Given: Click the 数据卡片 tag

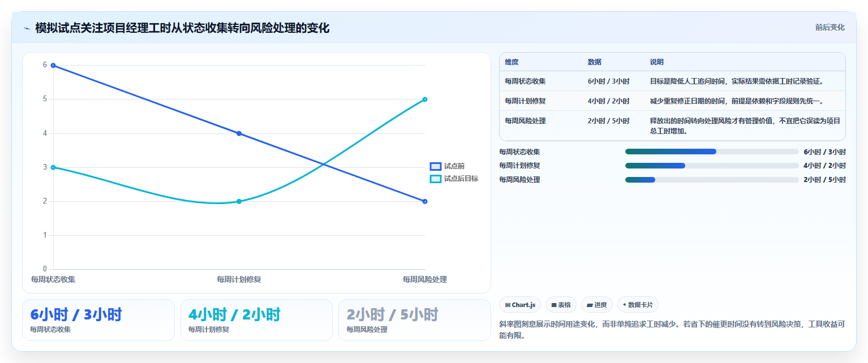Looking at the screenshot, I should (638, 305).
